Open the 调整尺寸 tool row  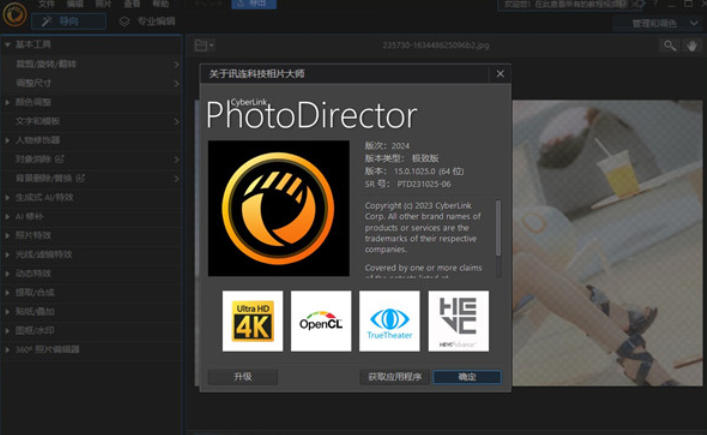pos(92,83)
